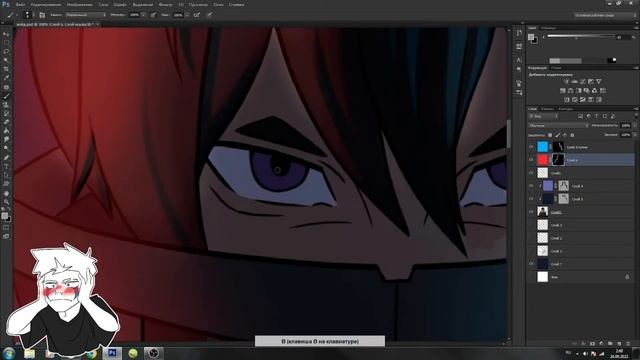Screen dimensions: 640x360
Task: Open the Color panel flyout menu
Action: (636, 28)
